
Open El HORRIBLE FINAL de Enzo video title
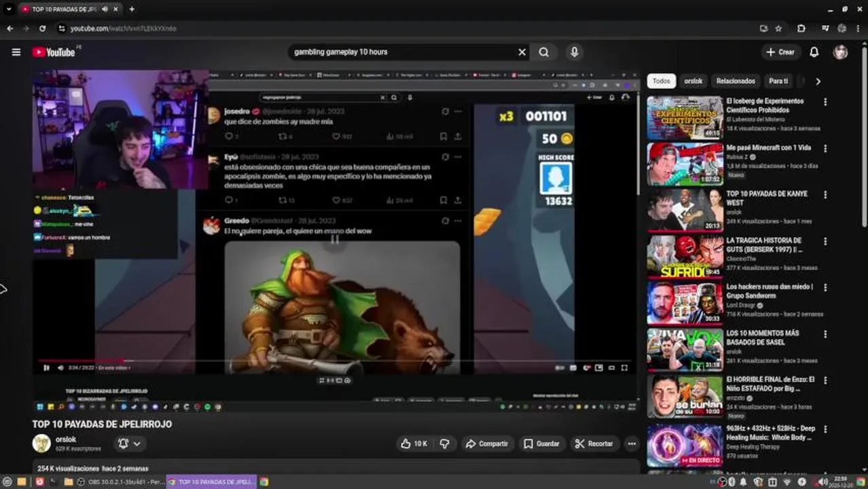(770, 384)
